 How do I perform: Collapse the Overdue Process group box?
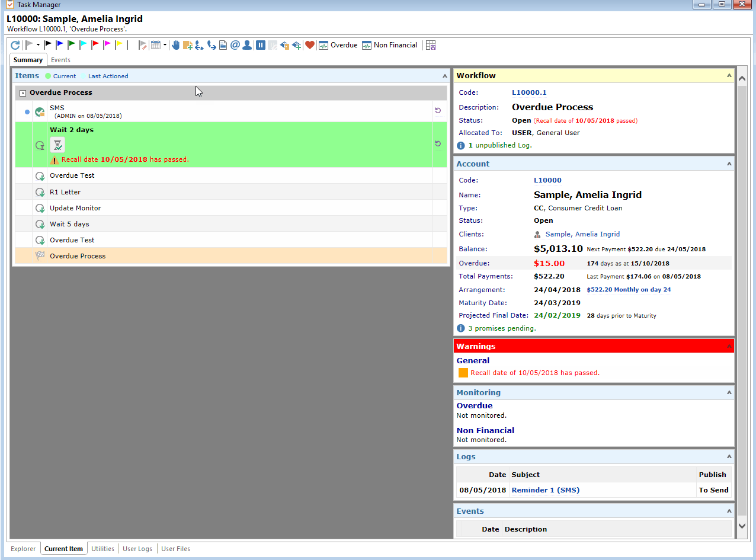pos(23,93)
